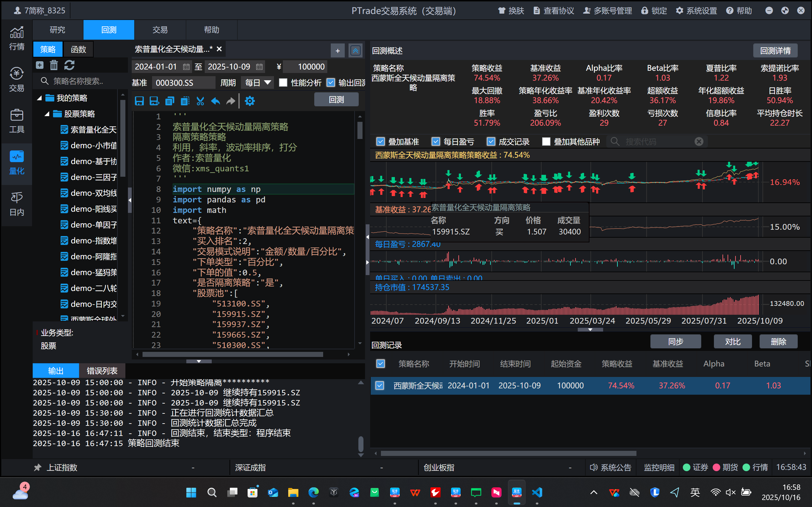Add a new editor tab with plus button

tap(337, 51)
